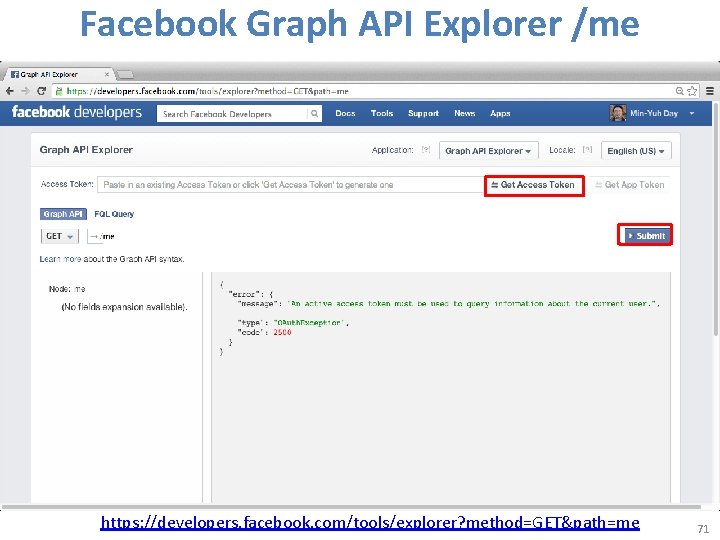The width and height of the screenshot is (720, 540).
Task: Click the Get Access Token button
Action: pos(534,185)
